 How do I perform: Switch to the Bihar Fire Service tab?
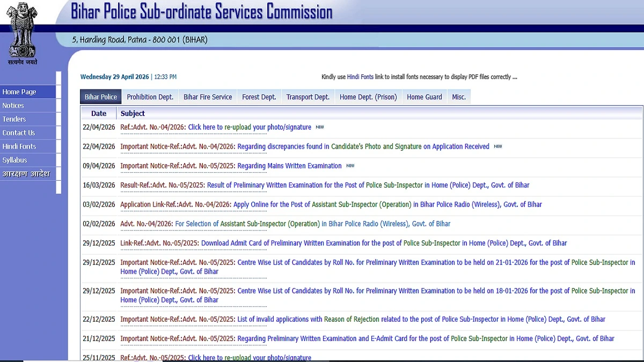pos(208,97)
